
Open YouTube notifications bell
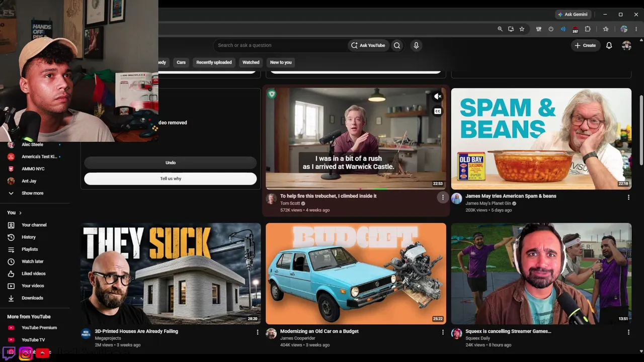[609, 45]
